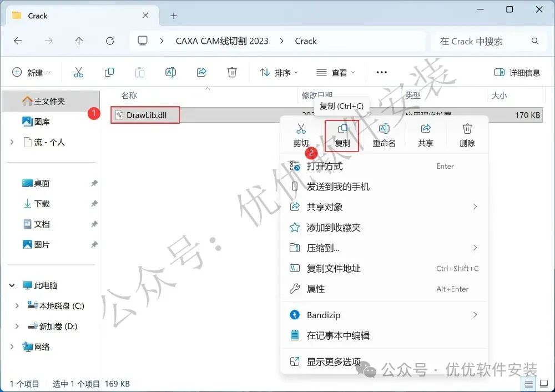Select 发送到我的手机 menu entry
The width and height of the screenshot is (555, 392).
[x=384, y=187]
